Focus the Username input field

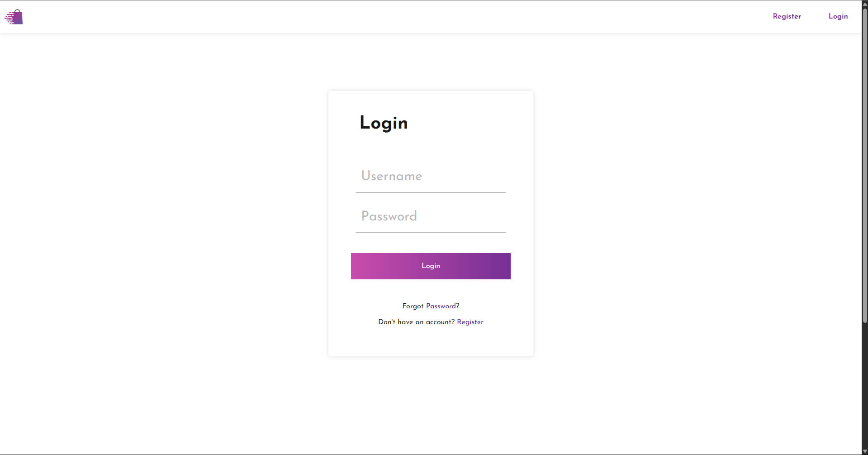pyautogui.click(x=431, y=176)
